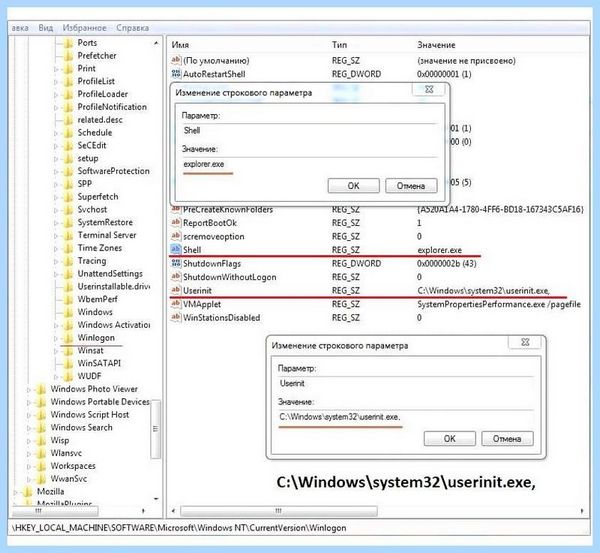600x553 pixels.
Task: Click the SystemPropertiesPerformance.exe /pagefile value
Action: 499,304
